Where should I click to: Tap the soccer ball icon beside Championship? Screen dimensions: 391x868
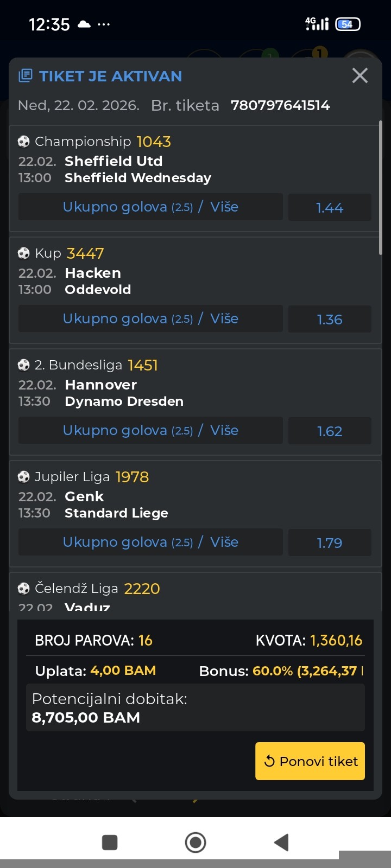coord(24,142)
